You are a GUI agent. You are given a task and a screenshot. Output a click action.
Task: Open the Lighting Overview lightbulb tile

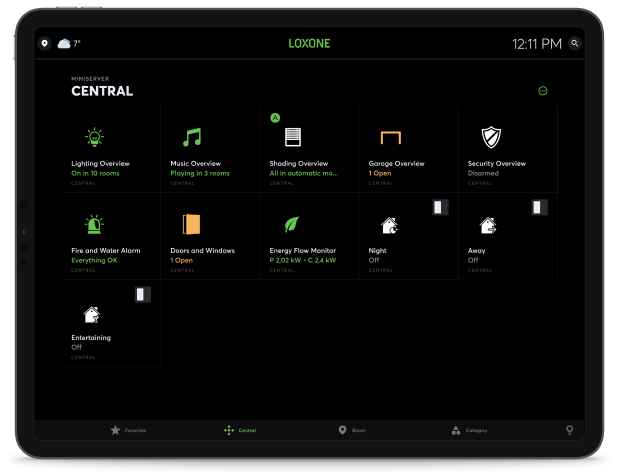[x=93, y=137]
